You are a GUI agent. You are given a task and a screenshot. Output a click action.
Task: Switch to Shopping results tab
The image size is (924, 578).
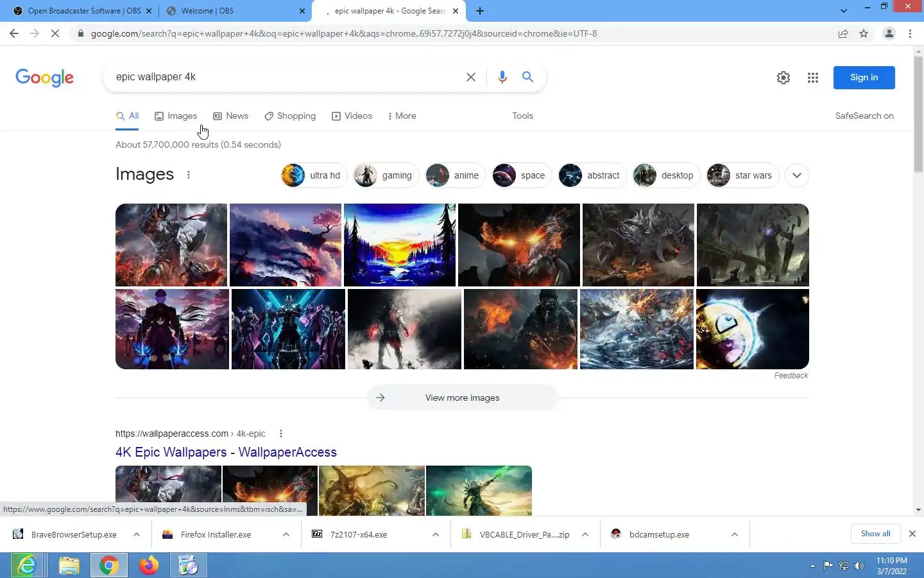[x=290, y=116]
